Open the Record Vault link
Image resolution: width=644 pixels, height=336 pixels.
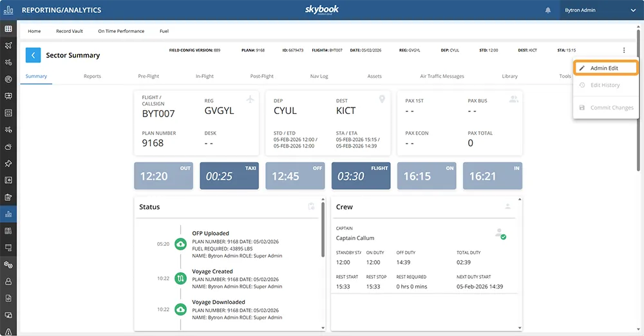point(69,31)
